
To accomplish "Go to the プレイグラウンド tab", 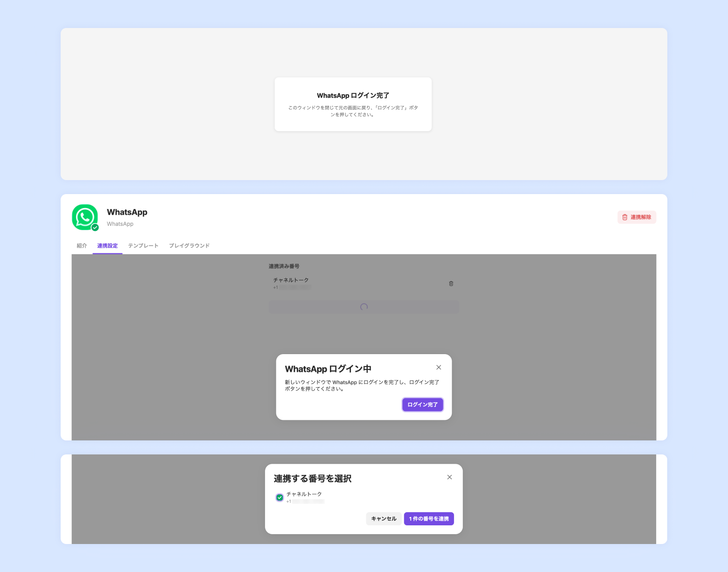I will (189, 245).
